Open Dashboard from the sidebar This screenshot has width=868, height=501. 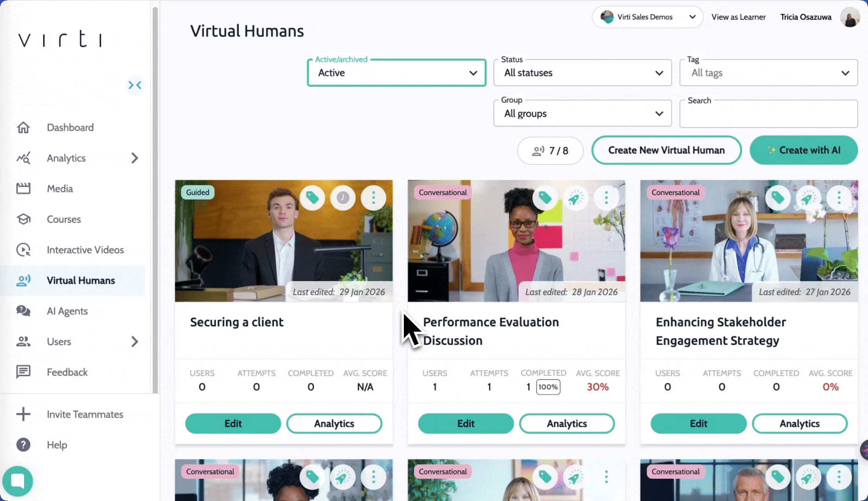[70, 128]
